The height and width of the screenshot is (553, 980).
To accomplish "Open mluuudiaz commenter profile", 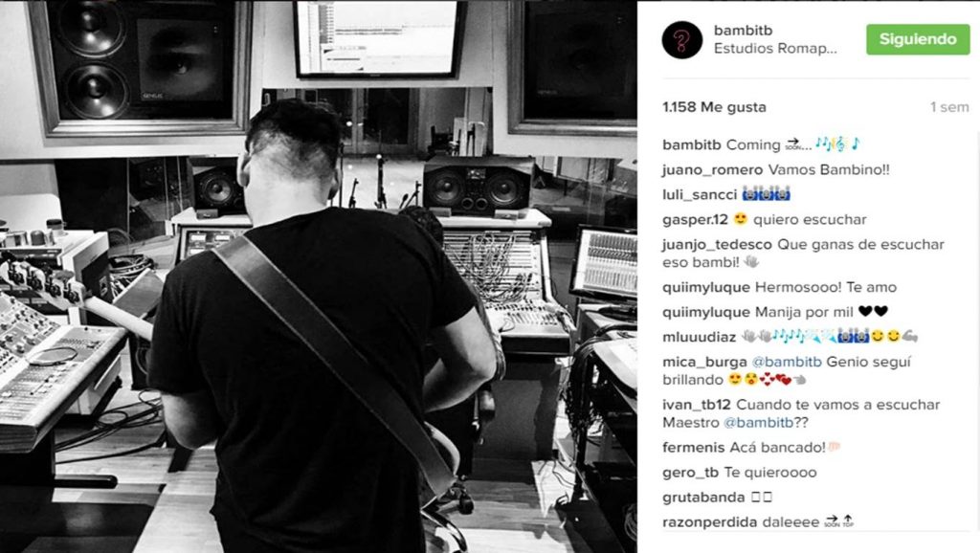I will [699, 338].
